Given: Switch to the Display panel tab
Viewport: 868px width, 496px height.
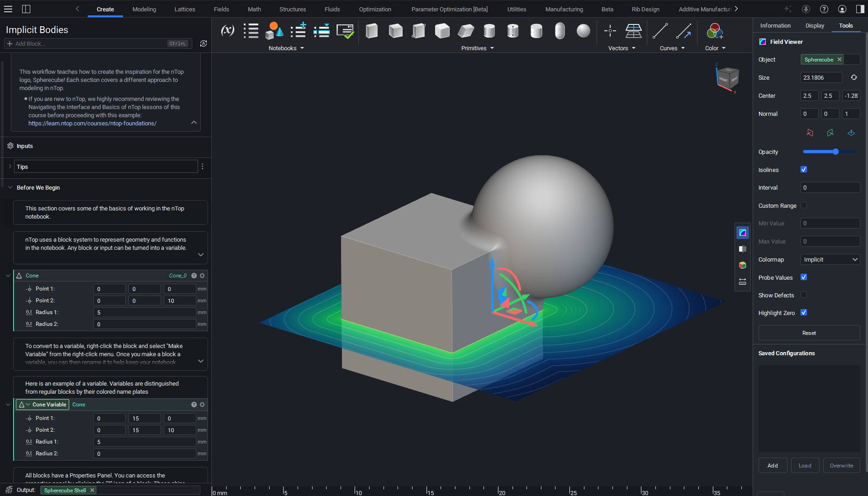Looking at the screenshot, I should [x=815, y=26].
